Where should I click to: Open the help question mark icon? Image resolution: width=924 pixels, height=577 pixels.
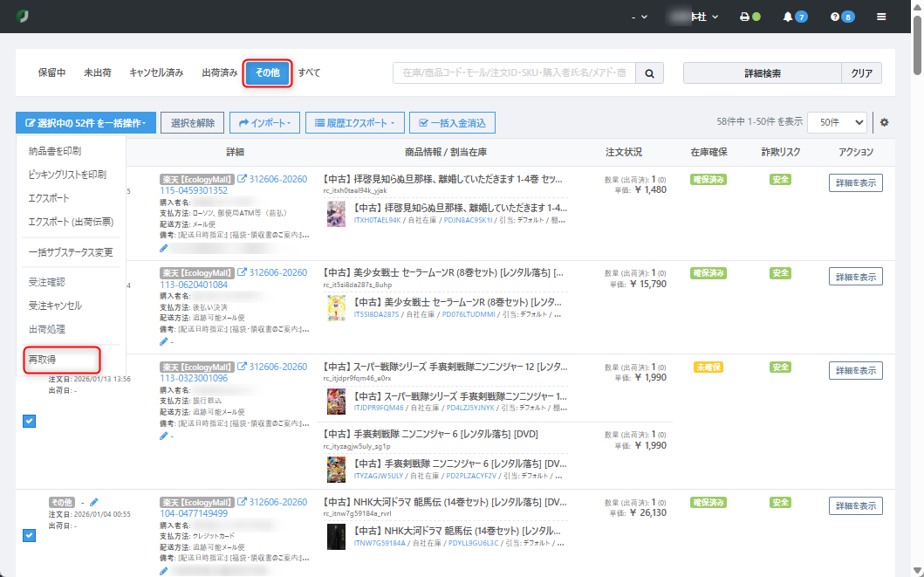pyautogui.click(x=835, y=17)
